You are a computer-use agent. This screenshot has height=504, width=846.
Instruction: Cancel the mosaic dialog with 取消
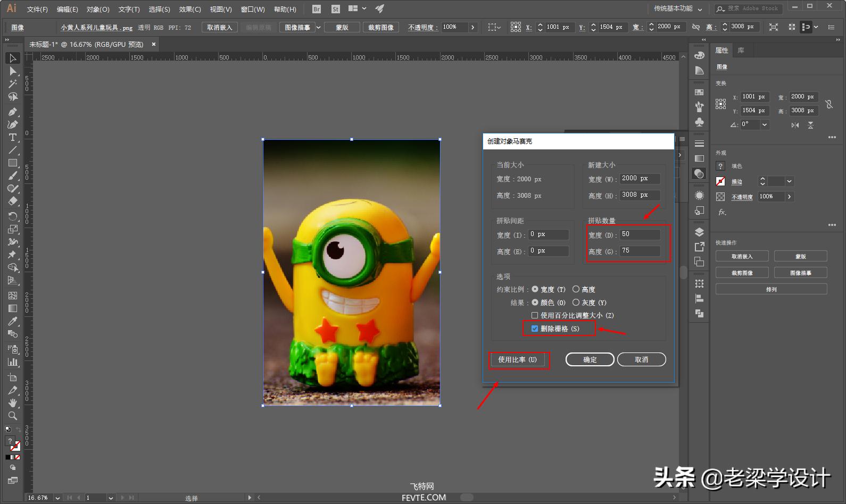[x=642, y=359]
